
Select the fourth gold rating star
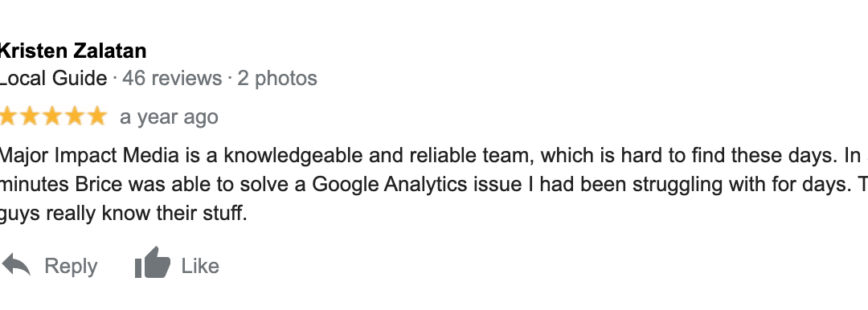pos(74,116)
